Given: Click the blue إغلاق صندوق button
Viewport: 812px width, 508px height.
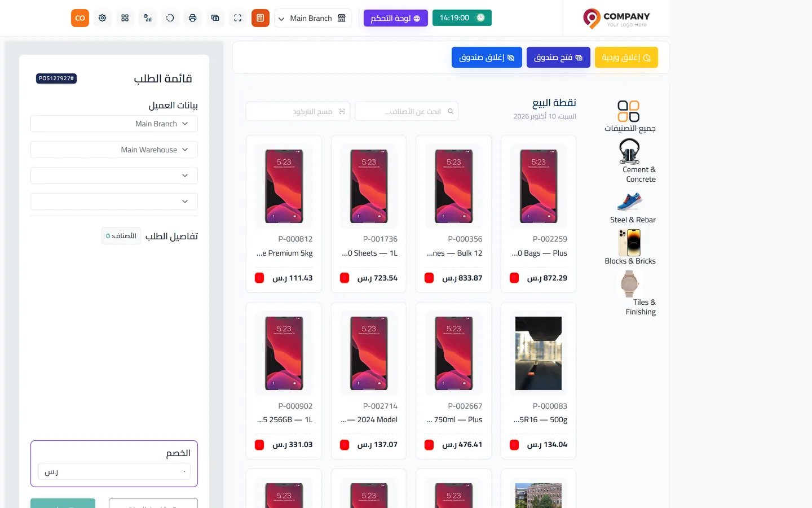Looking at the screenshot, I should tap(487, 58).
